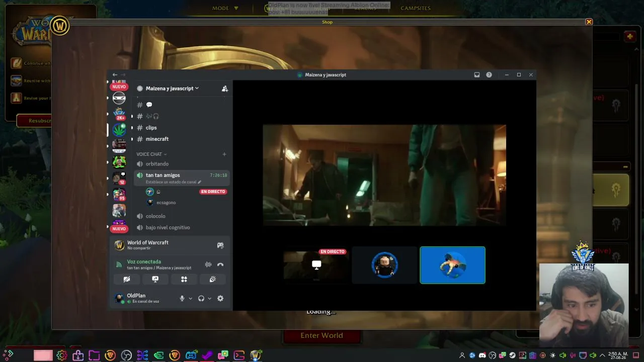644x362 pixels.
Task: Open the music and headphones emoji channel
Action: pos(181,116)
